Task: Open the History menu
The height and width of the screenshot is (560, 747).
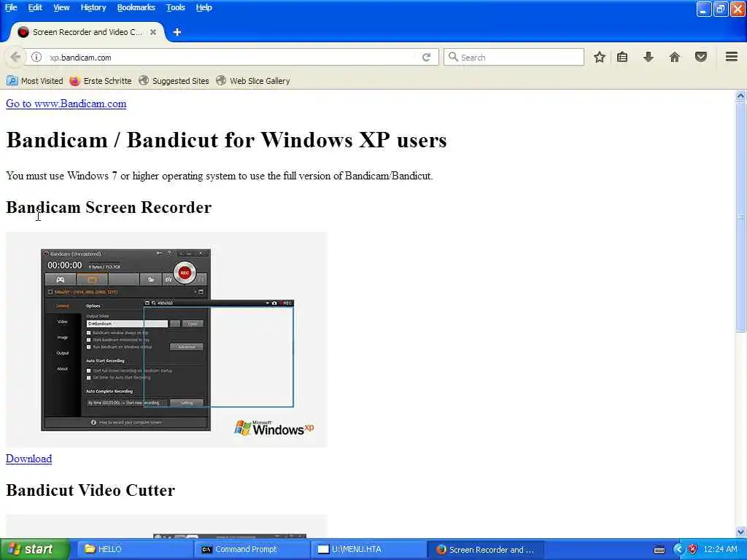Action: pyautogui.click(x=93, y=7)
